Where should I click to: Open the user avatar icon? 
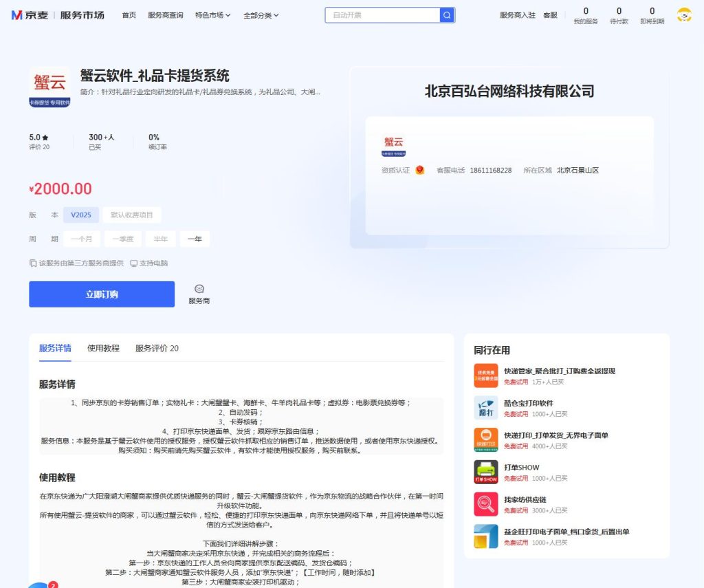coord(684,15)
